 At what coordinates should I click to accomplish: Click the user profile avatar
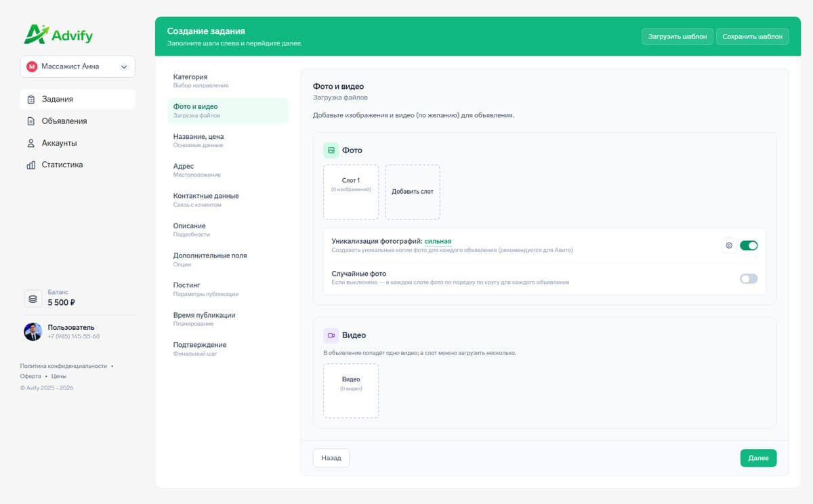[33, 331]
